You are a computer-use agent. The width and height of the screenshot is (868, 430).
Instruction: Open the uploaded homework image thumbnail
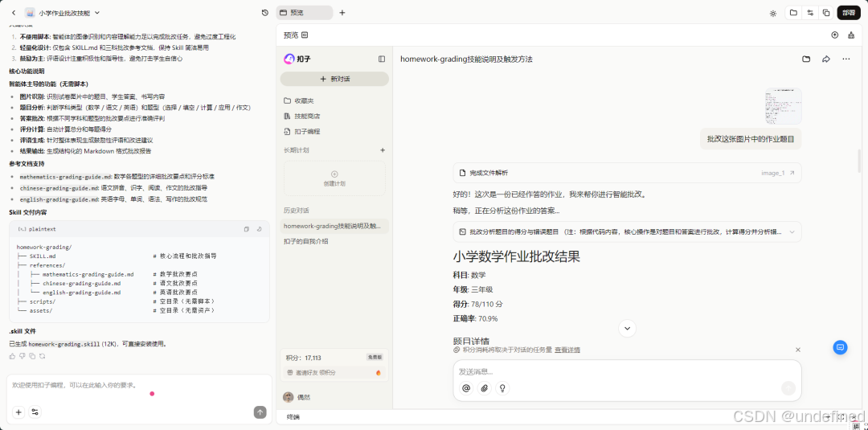pyautogui.click(x=784, y=106)
